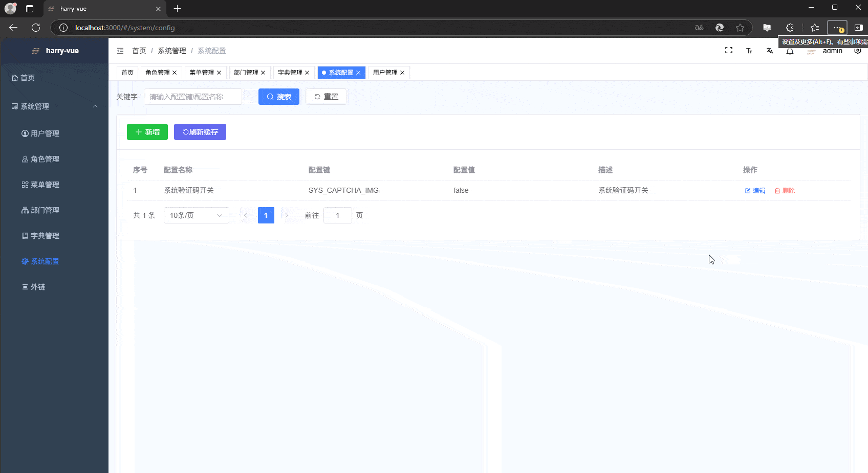Open browser settings and more menu
The height and width of the screenshot is (473, 868).
tap(837, 28)
